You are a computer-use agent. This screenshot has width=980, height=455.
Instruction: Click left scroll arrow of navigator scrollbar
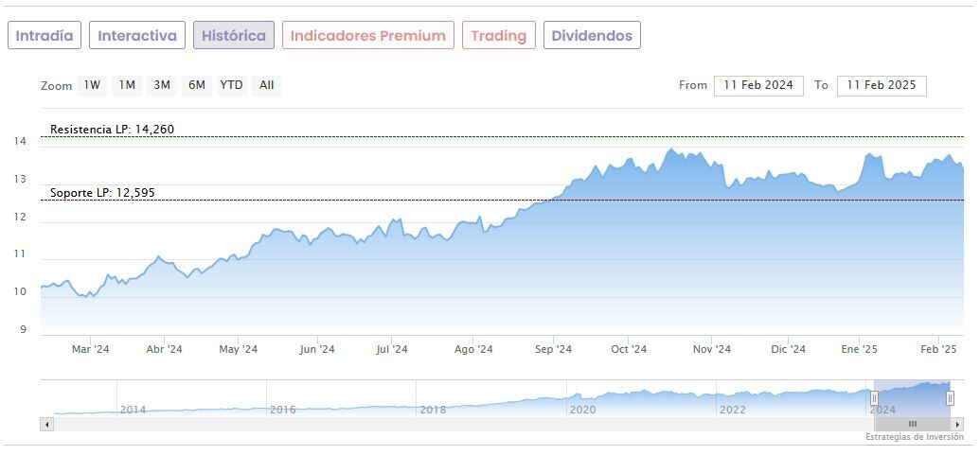pos(46,424)
